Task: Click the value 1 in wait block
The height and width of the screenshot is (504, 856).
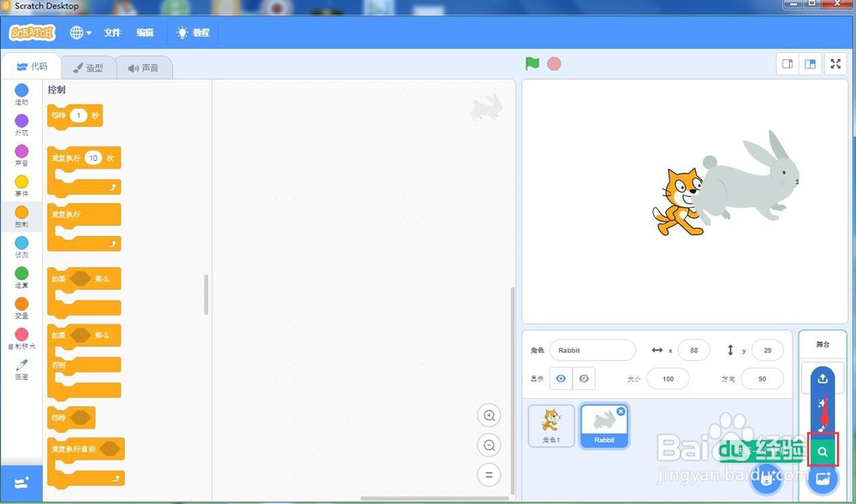Action: tap(79, 116)
